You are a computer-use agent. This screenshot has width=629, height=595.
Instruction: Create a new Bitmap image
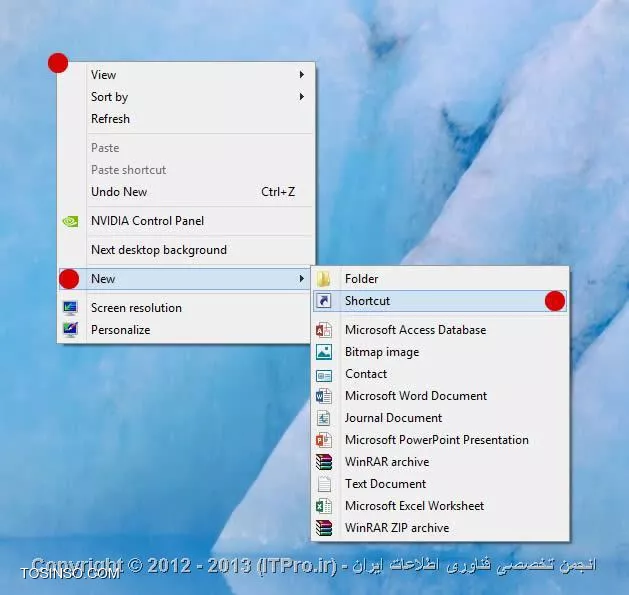(x=440, y=352)
